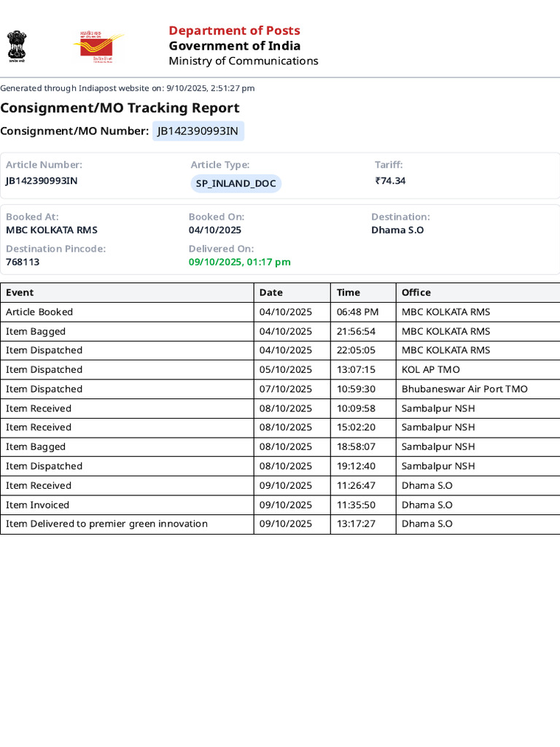The width and height of the screenshot is (560, 747).
Task: Click the green Delivered On timestamp
Action: 239,262
